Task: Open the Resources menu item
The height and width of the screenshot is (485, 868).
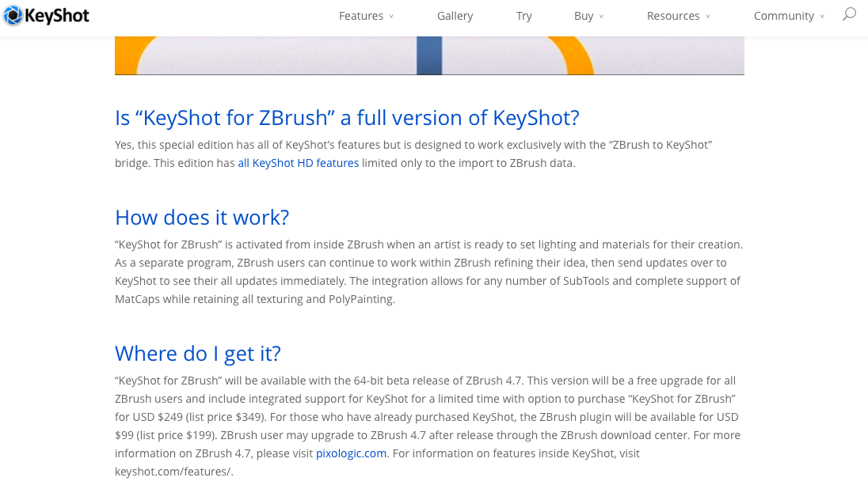Action: [673, 16]
